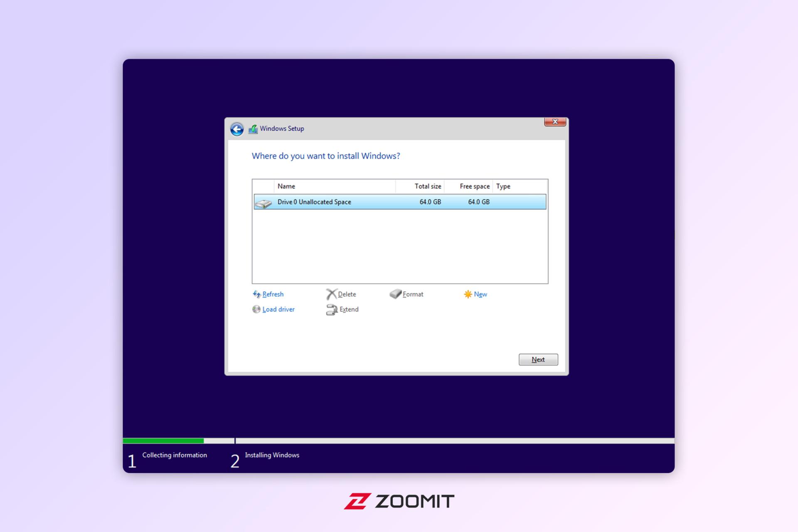Click the Type column header
Image resolution: width=798 pixels, height=532 pixels.
tap(520, 186)
